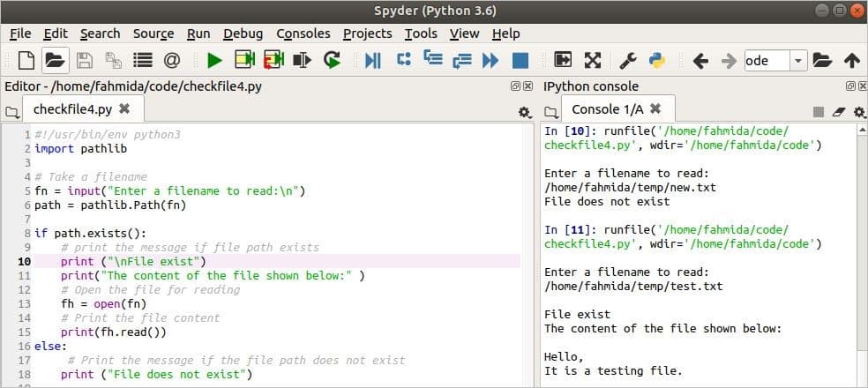Maximize current pane icon
This screenshot has height=388, width=868.
(x=563, y=60)
